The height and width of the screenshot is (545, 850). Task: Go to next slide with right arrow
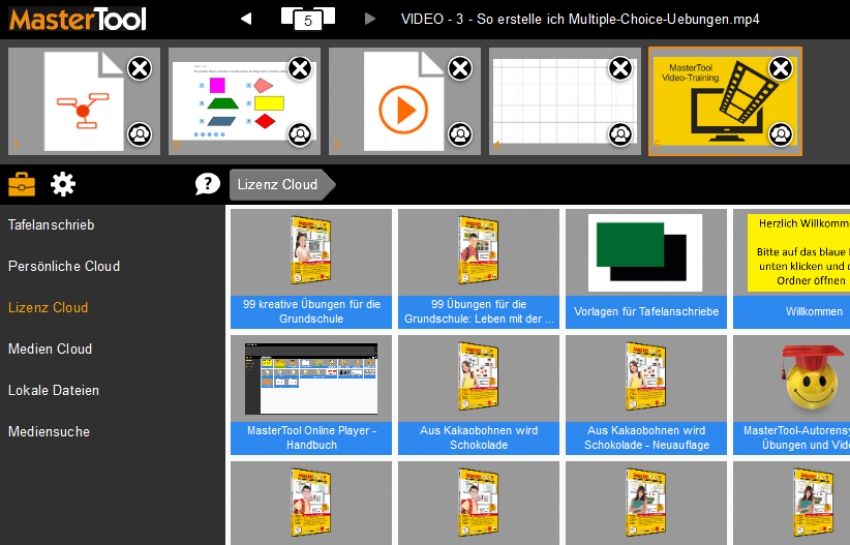pyautogui.click(x=370, y=19)
